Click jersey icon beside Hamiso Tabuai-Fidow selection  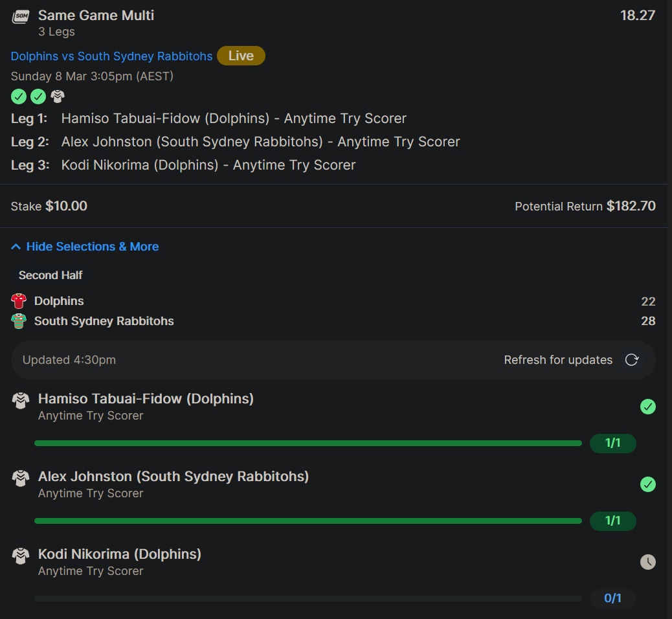[21, 401]
